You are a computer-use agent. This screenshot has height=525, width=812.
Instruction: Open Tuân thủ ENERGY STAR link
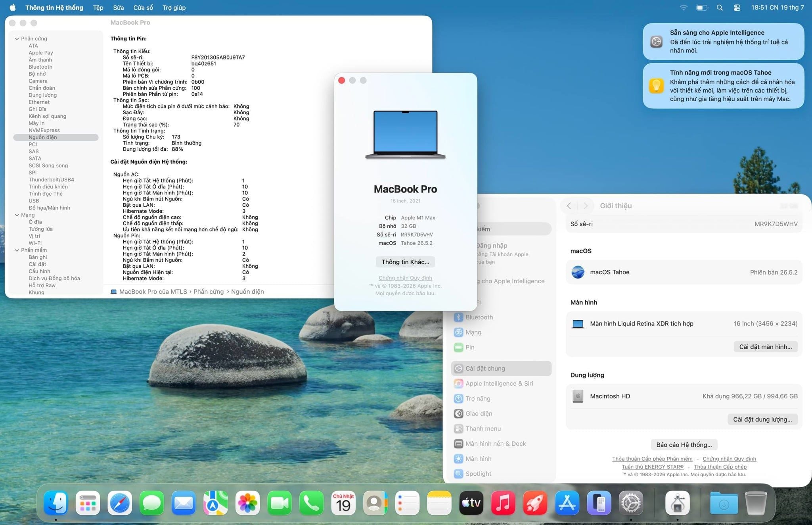tap(653, 467)
